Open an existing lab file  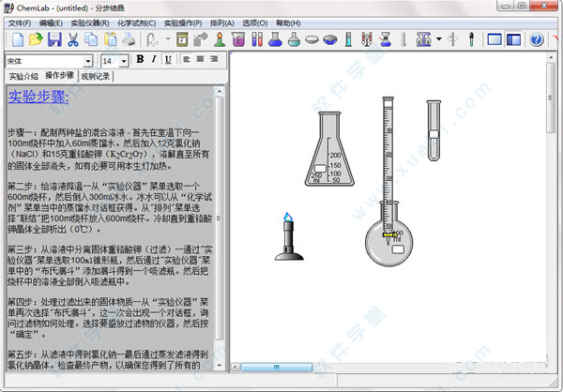[x=36, y=39]
